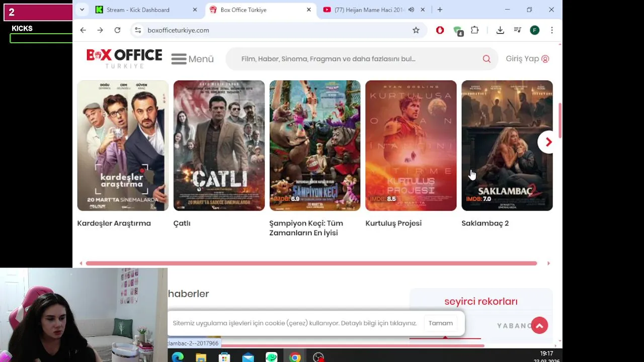This screenshot has width=644, height=362.
Task: Open the Mail app from the taskbar
Action: (248, 357)
